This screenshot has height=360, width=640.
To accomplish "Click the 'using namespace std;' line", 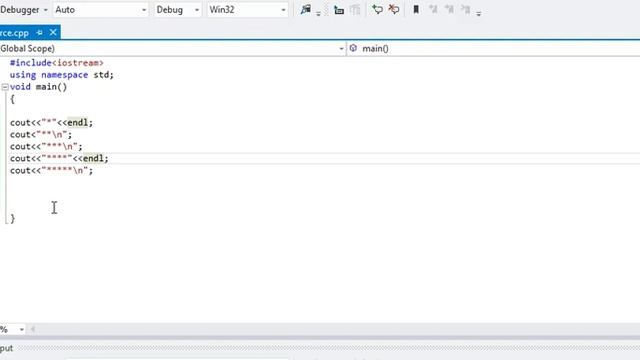I will (62, 75).
